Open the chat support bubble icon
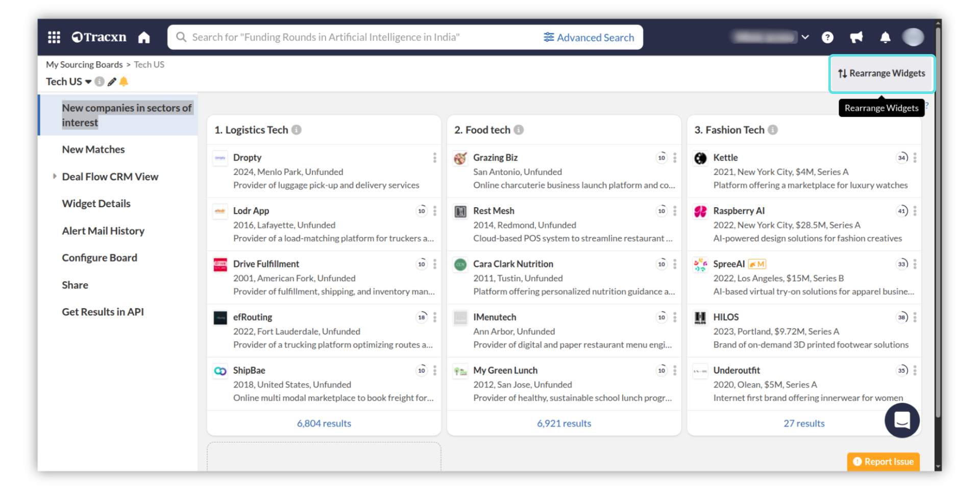The width and height of the screenshot is (980, 490). tap(902, 420)
